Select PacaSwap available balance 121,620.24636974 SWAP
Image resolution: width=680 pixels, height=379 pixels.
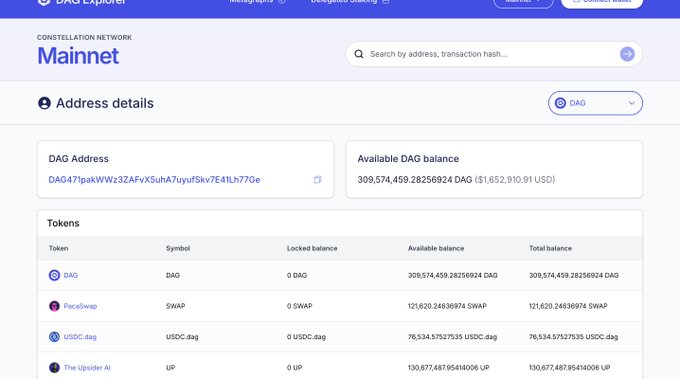click(447, 306)
